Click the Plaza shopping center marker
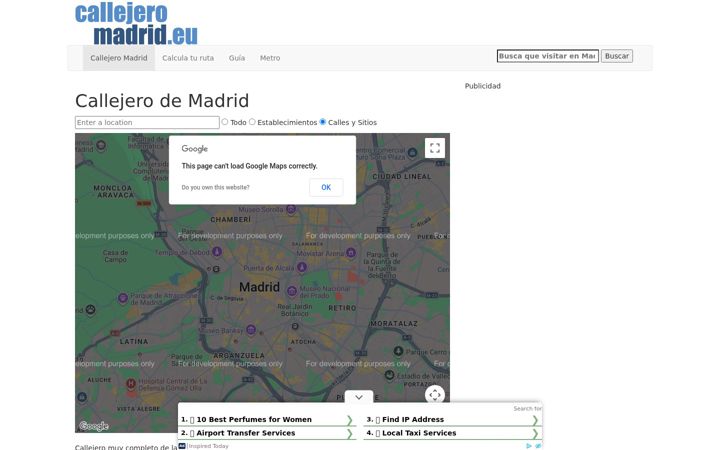The height and width of the screenshot is (450, 720). [412, 152]
